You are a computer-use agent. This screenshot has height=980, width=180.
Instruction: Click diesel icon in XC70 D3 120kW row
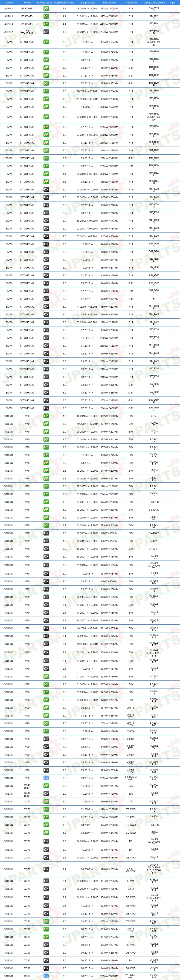(46, 841)
